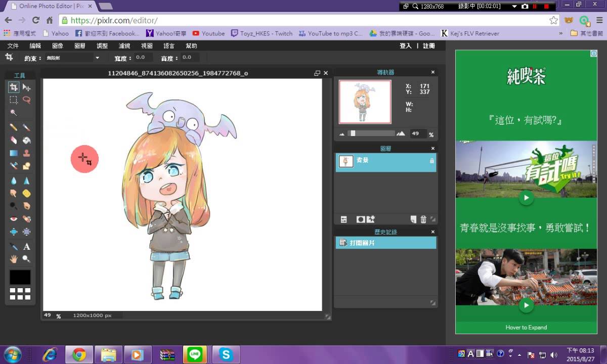Image resolution: width=607 pixels, height=364 pixels.
Task: Select the Drawing shape tool
Action: click(x=26, y=165)
